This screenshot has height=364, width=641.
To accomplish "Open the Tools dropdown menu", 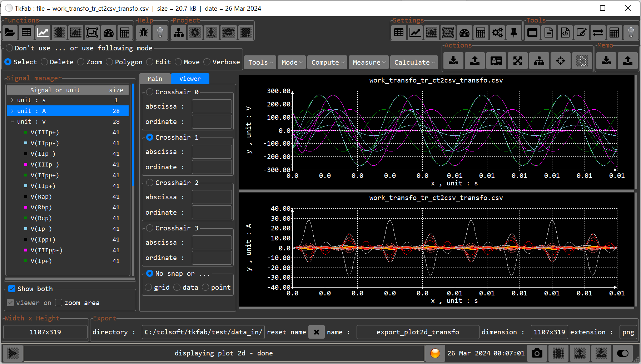I will pyautogui.click(x=260, y=63).
